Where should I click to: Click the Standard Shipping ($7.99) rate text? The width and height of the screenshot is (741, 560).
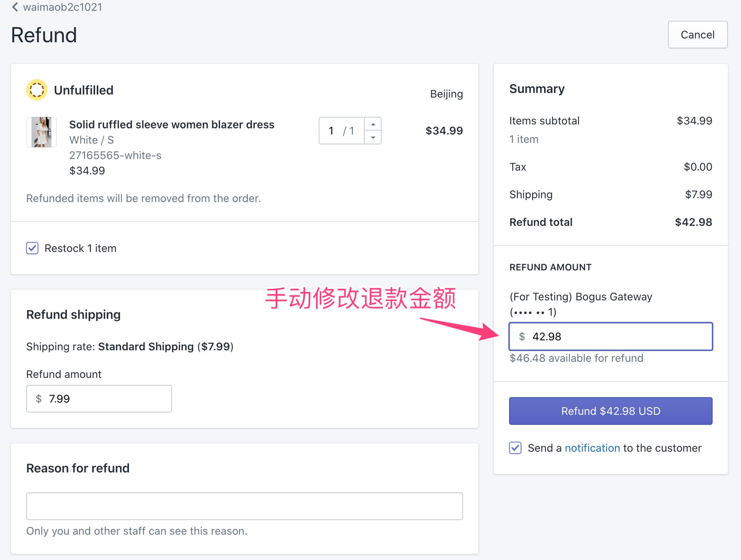[x=165, y=346]
